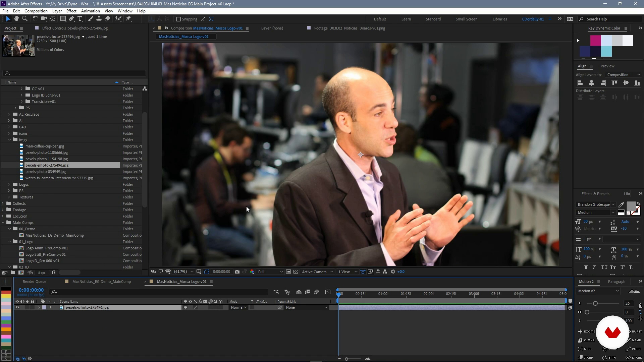Click the Align Top icon
The height and width of the screenshot is (362, 644).
(x=614, y=83)
